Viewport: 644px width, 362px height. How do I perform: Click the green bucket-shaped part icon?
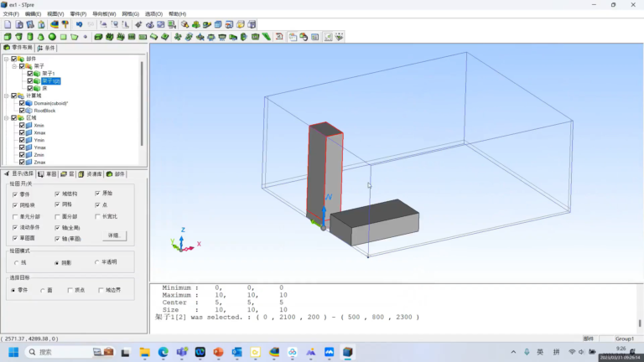tap(18, 37)
